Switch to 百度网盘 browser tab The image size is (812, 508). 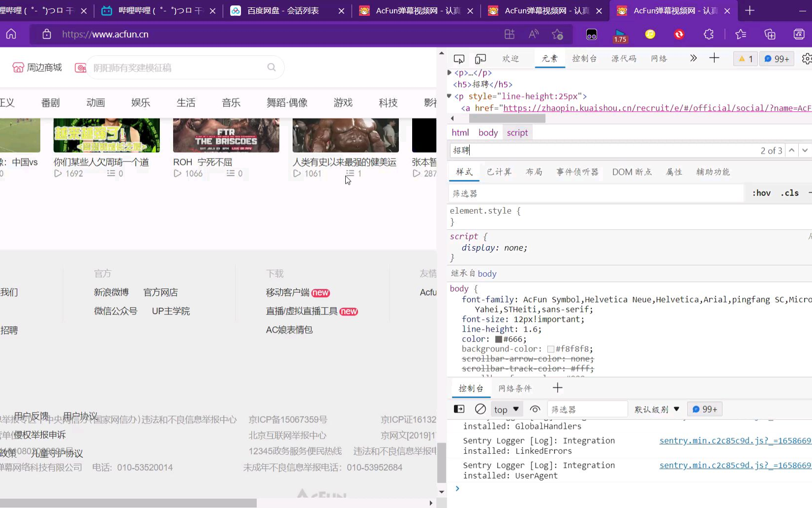click(x=287, y=10)
